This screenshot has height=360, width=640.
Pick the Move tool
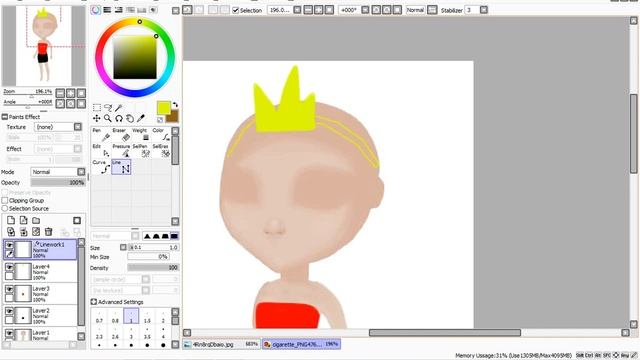97,118
